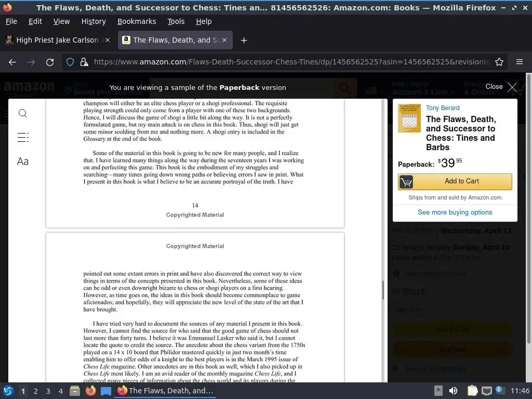Open the Help menu
The height and width of the screenshot is (399, 532).
[204, 21]
